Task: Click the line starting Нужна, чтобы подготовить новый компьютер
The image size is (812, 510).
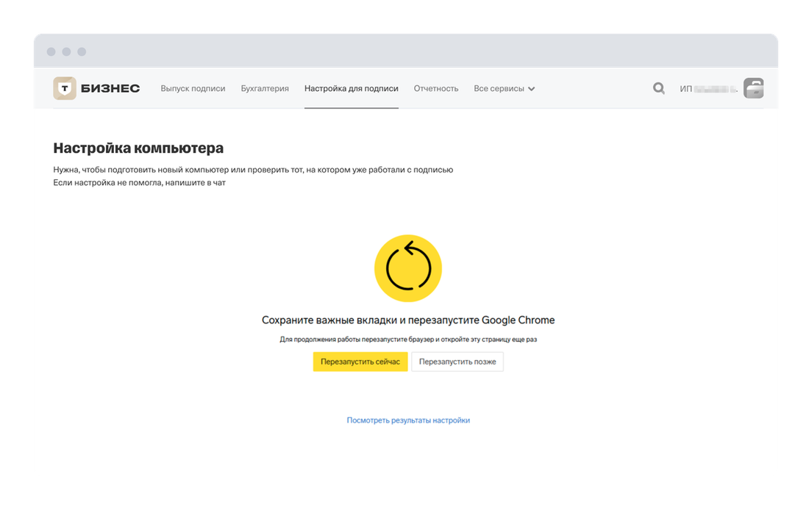Action: tap(253, 170)
